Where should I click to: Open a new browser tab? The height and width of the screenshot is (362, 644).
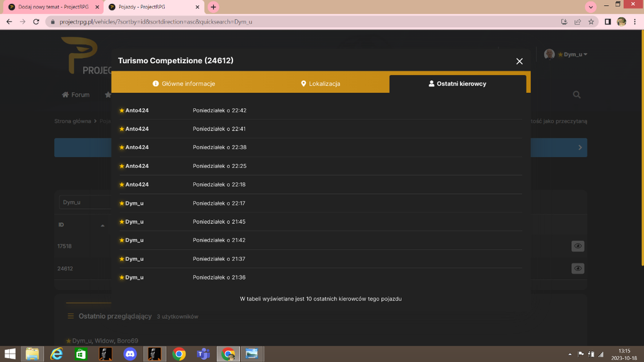[x=213, y=7]
